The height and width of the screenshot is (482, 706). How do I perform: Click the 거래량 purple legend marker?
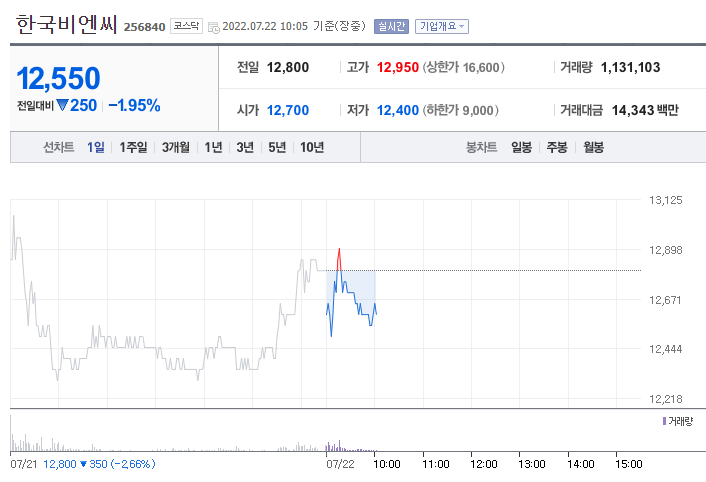pyautogui.click(x=664, y=421)
